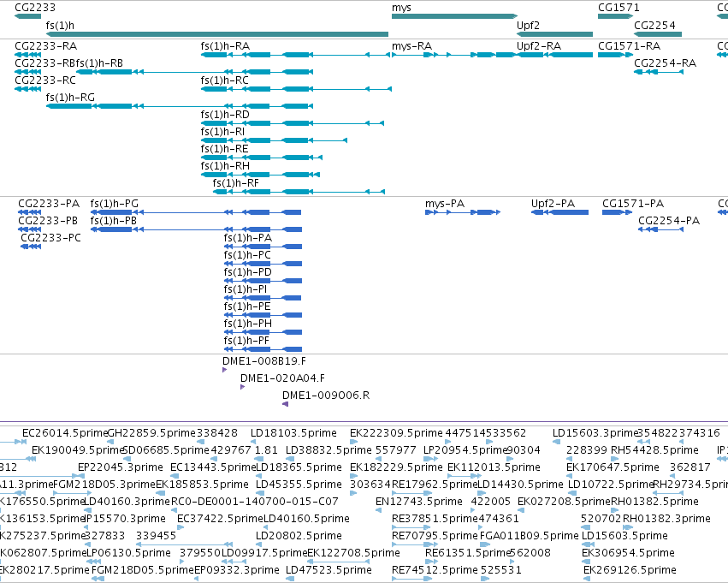Image resolution: width=728 pixels, height=583 pixels.
Task: Select transcript label fs(1)h-RE
Action: click(x=224, y=149)
